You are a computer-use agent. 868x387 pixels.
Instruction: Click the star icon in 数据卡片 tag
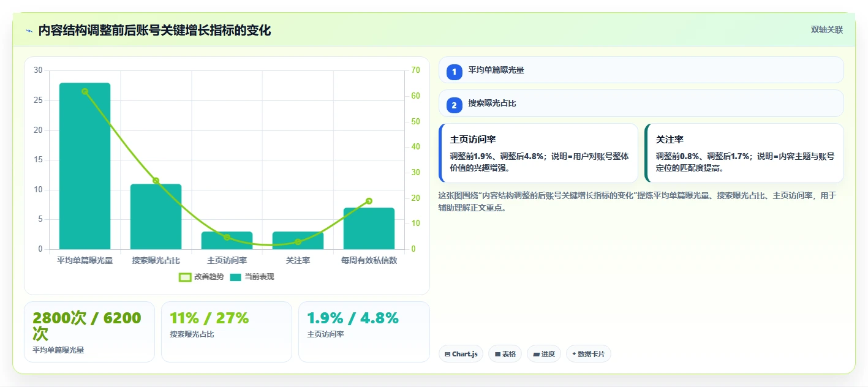click(x=574, y=354)
